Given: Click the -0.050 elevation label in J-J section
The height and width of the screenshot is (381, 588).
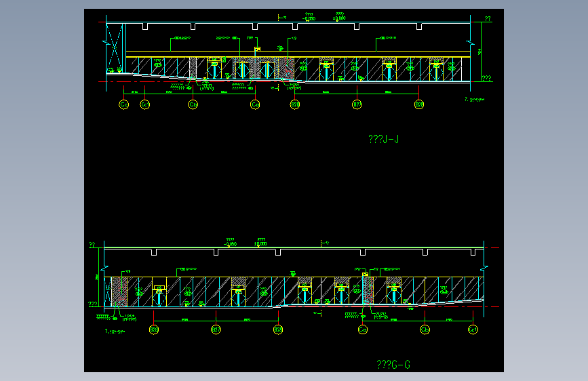Looking at the screenshot, I should 309,18.
